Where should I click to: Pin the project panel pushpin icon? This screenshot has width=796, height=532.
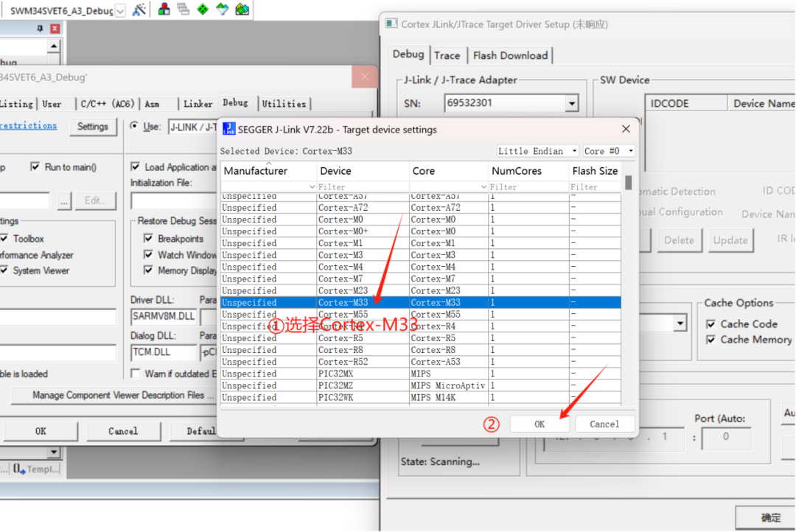point(40,29)
